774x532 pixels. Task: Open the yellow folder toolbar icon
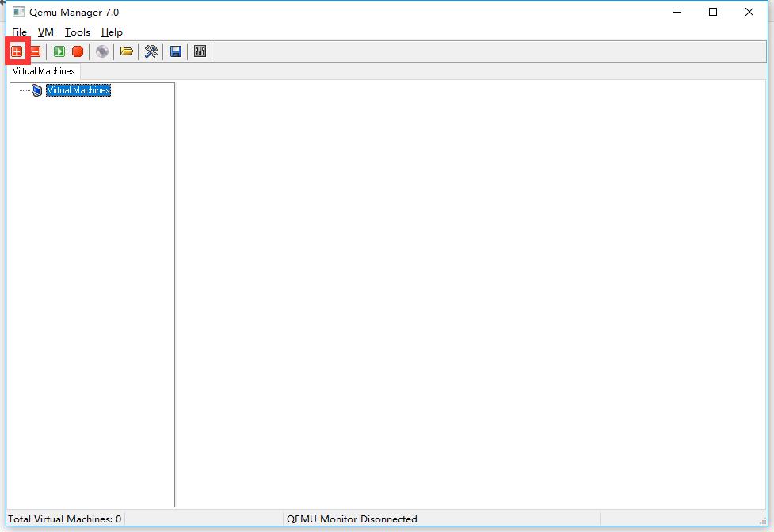coord(127,51)
